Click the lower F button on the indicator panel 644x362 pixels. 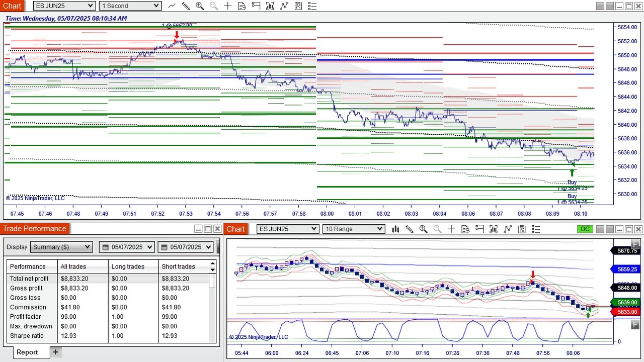635,324
